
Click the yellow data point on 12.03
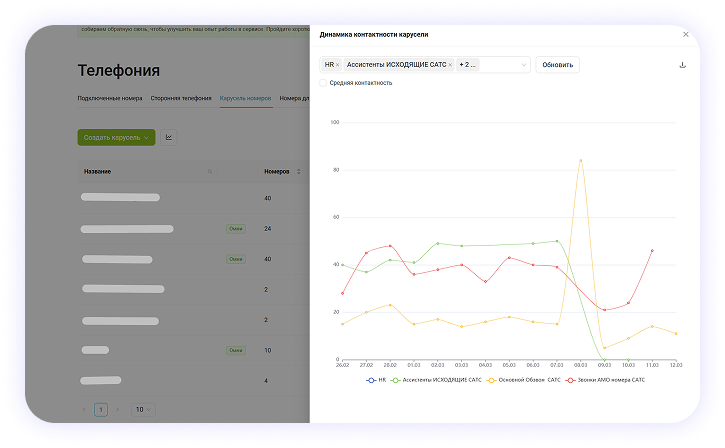676,333
